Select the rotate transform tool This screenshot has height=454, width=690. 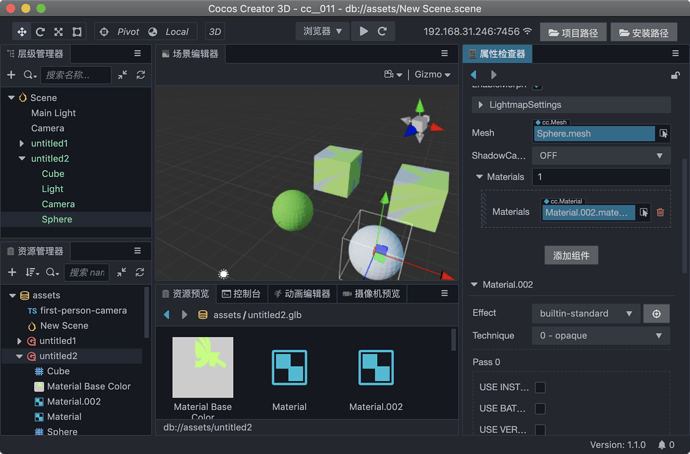pyautogui.click(x=40, y=32)
